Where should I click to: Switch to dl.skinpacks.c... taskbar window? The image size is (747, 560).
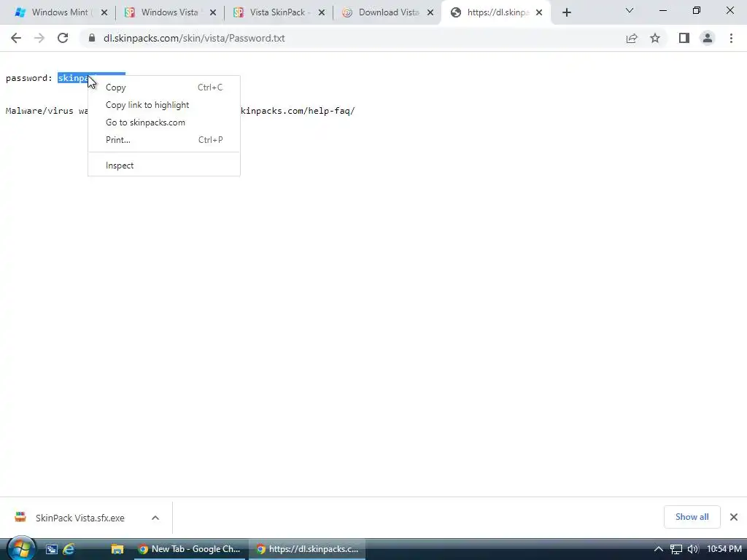point(307,549)
